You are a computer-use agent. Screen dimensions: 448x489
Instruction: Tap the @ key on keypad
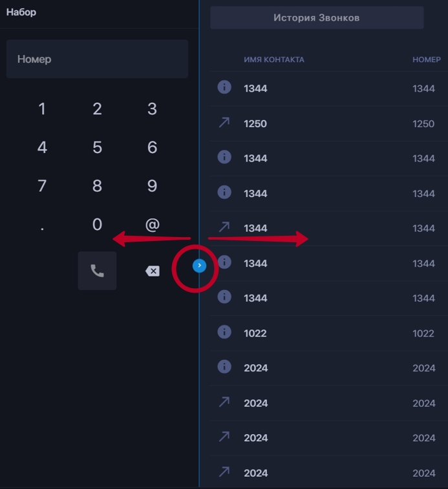(153, 225)
